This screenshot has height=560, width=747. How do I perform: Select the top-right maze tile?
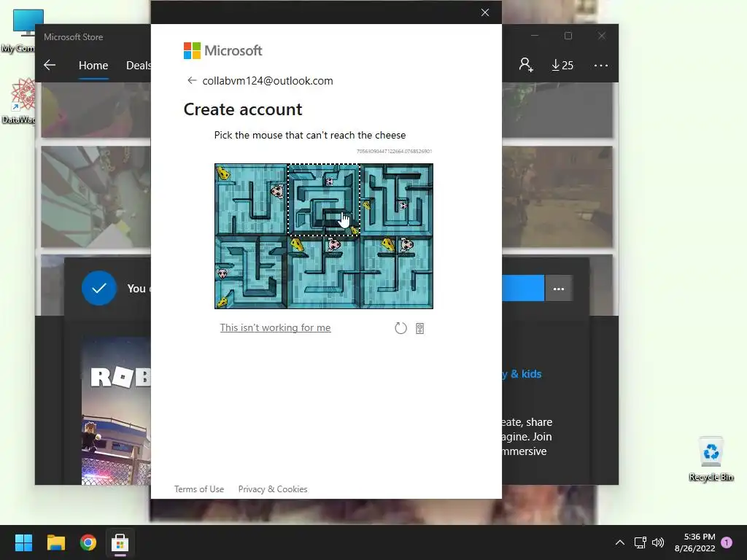[397, 200]
